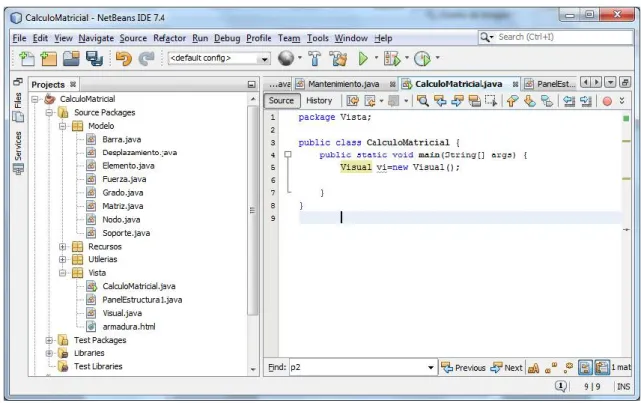This screenshot has height=403, width=641.
Task: Click the Previous button in Find bar
Action: pyautogui.click(x=463, y=368)
